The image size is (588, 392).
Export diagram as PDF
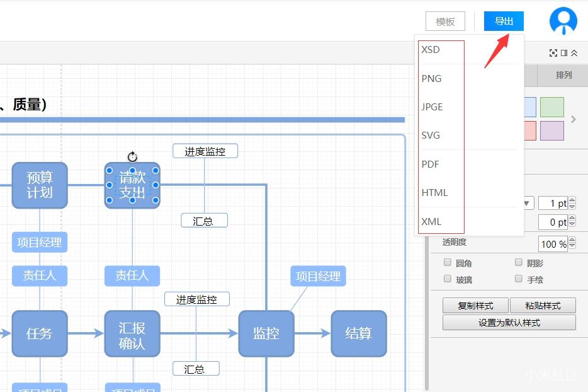tap(430, 164)
